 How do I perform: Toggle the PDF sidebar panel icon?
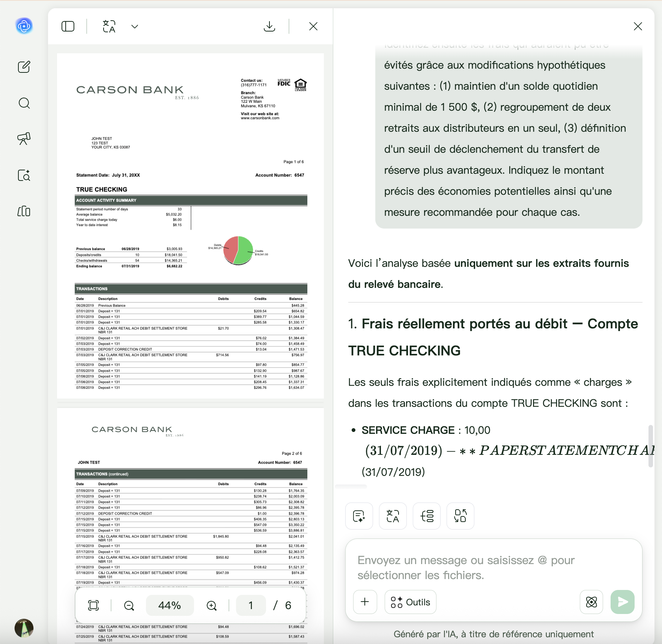68,26
